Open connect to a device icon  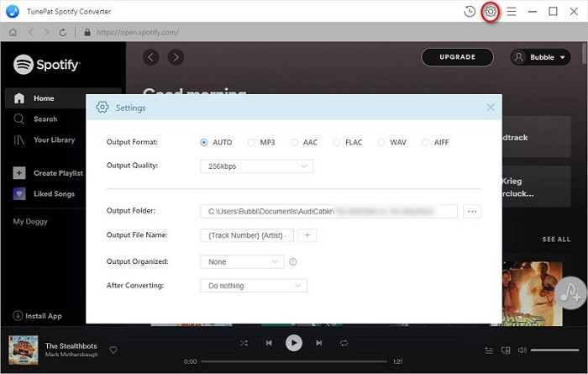(506, 350)
